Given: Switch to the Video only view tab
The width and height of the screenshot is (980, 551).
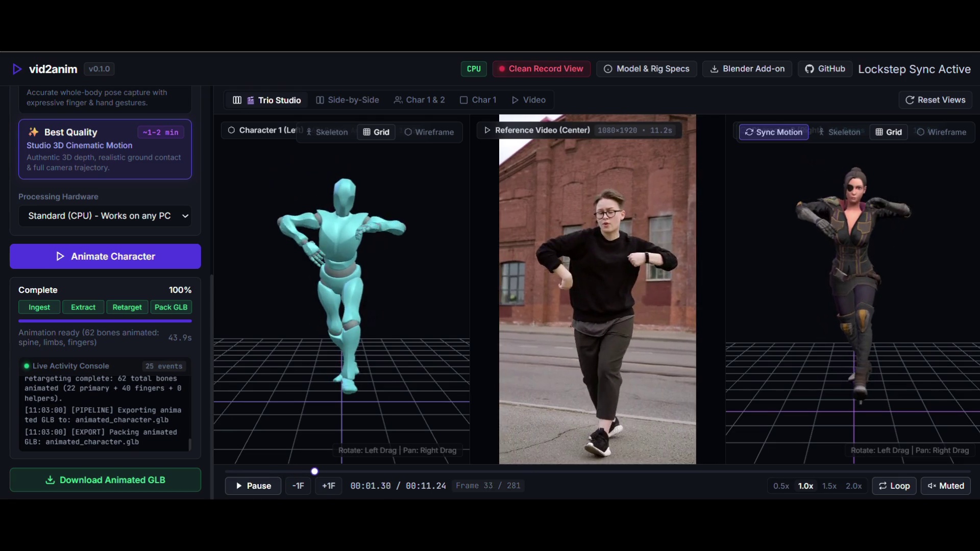Looking at the screenshot, I should (529, 100).
